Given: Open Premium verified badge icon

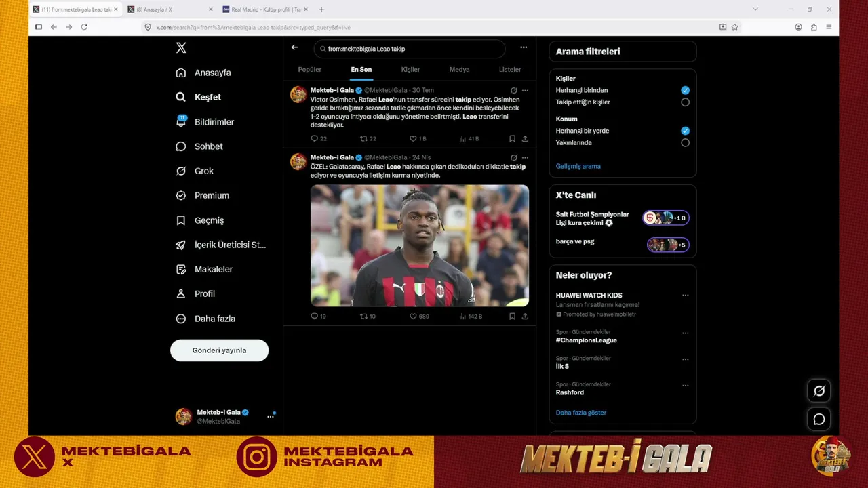Looking at the screenshot, I should [181, 195].
